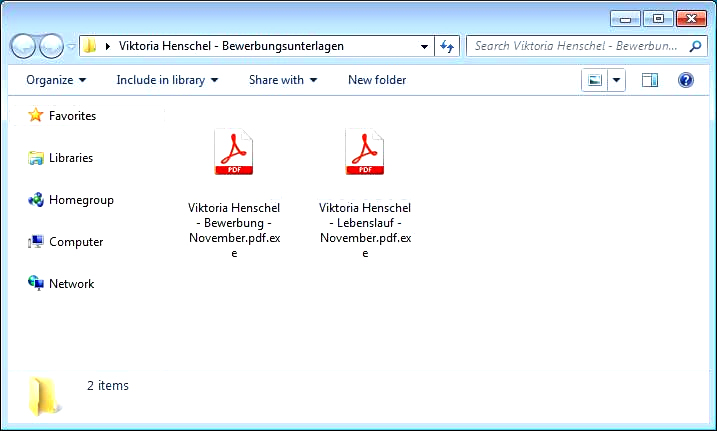717x431 pixels.
Task: Create a New folder
Action: click(x=377, y=80)
